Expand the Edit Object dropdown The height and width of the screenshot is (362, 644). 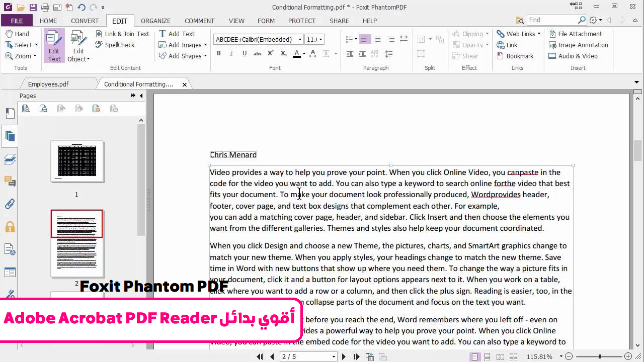tap(88, 59)
